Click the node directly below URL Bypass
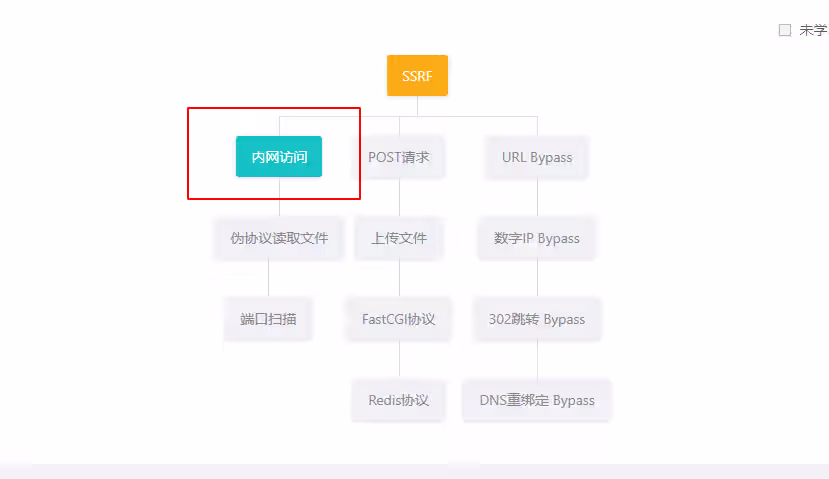 tap(537, 238)
